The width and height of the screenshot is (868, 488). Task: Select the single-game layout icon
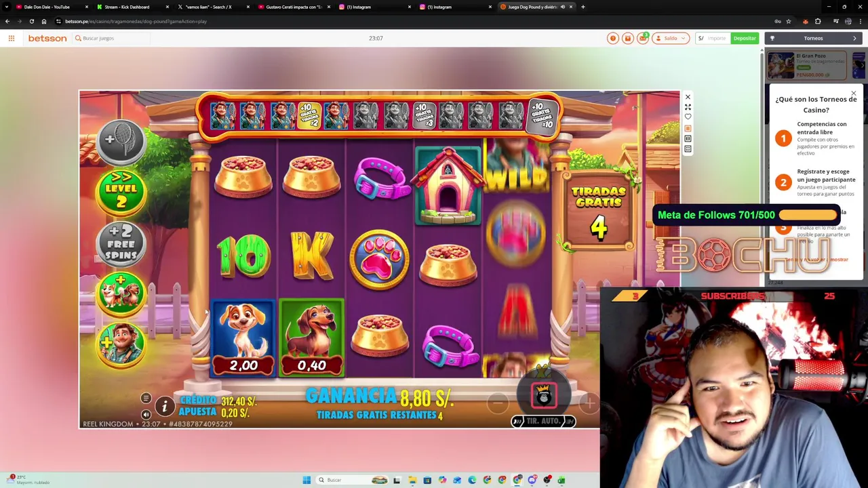click(x=688, y=128)
